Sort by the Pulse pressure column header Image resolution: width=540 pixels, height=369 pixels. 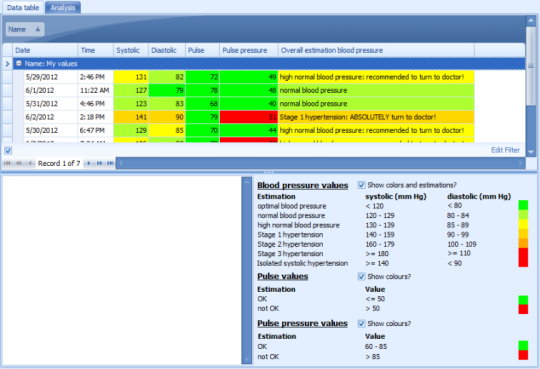point(249,50)
